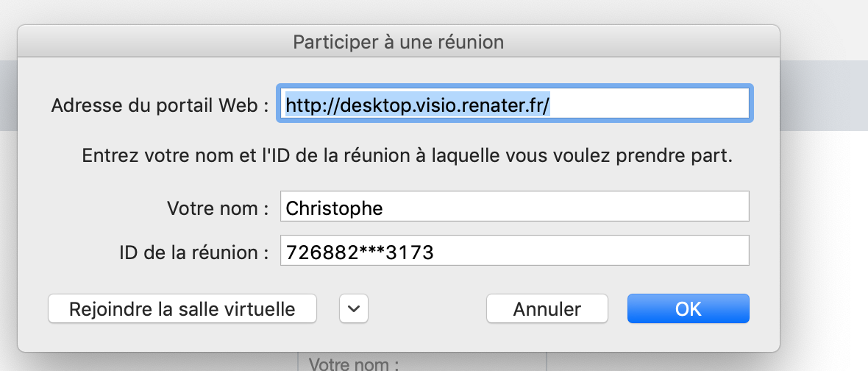Click the meeting number 726882***3173
Image resolution: width=868 pixels, height=371 pixels.
pos(360,252)
